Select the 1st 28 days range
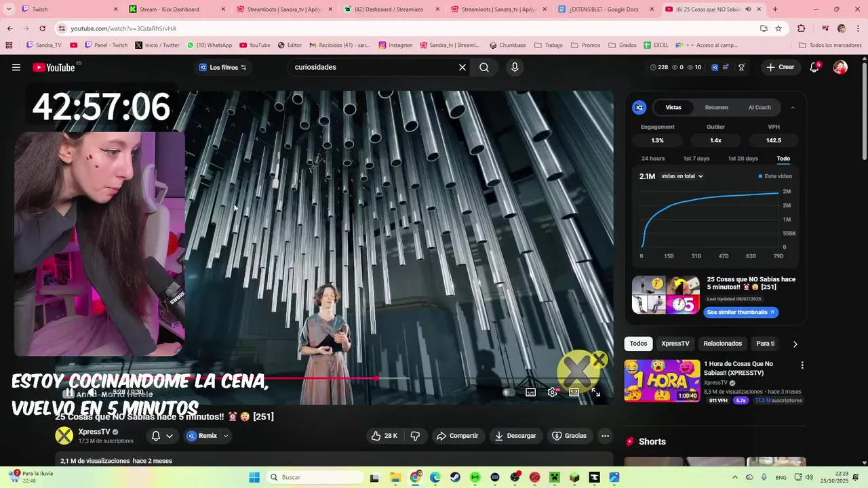The image size is (868, 488). click(x=743, y=159)
